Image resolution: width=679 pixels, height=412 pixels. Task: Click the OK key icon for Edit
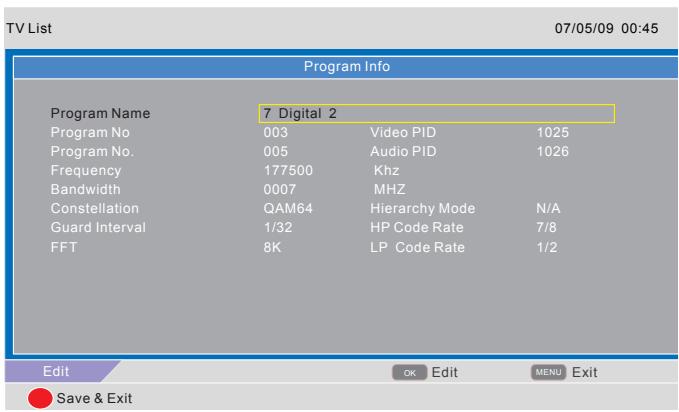[x=410, y=373]
